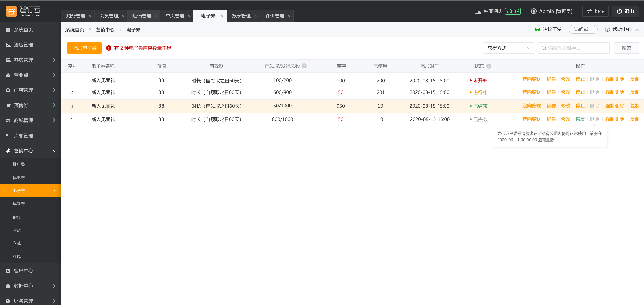Click 恢复 for the 已失效 coupon

click(x=580, y=119)
